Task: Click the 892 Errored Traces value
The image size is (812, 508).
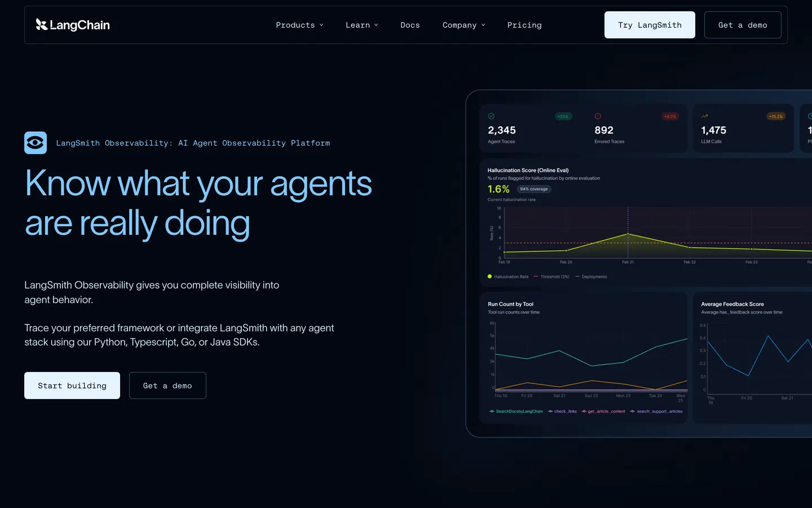Action: tap(604, 130)
